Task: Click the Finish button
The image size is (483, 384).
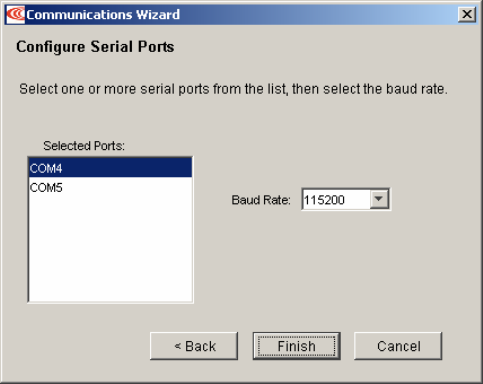Action: tap(296, 346)
